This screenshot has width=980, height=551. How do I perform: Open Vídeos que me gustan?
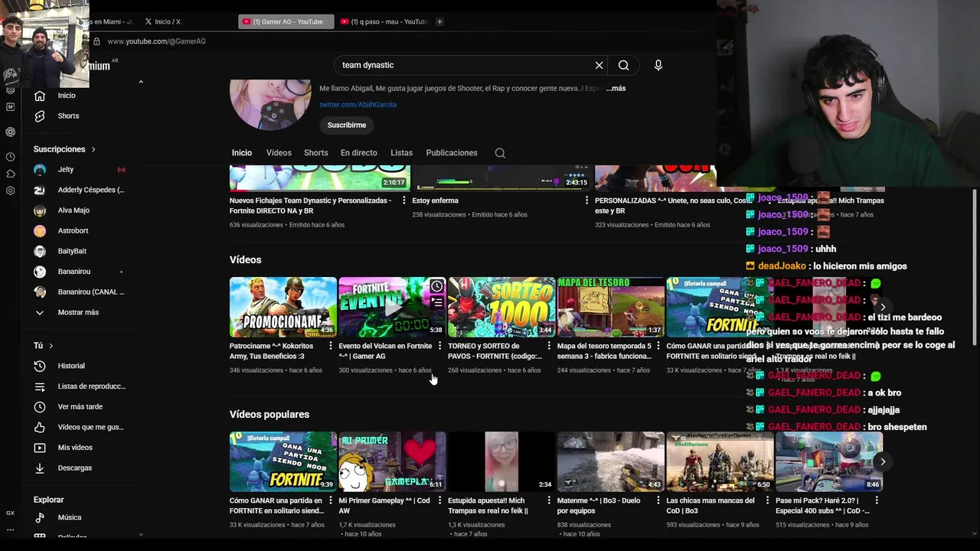point(79,427)
